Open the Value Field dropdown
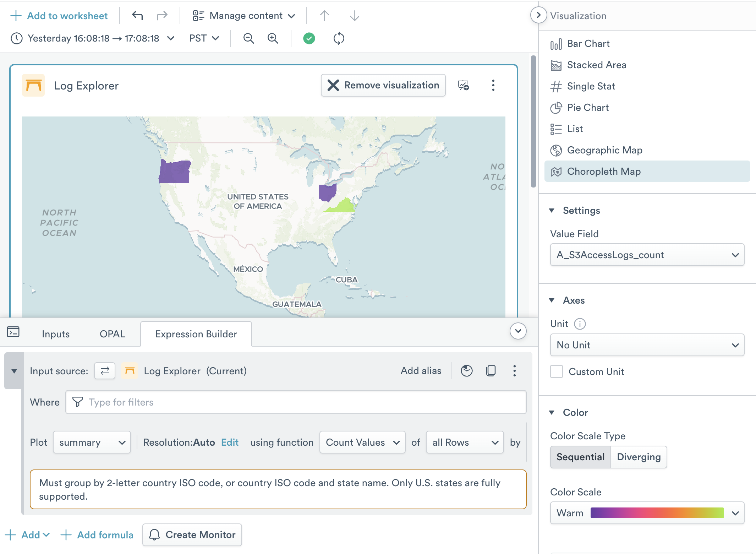 pos(646,254)
